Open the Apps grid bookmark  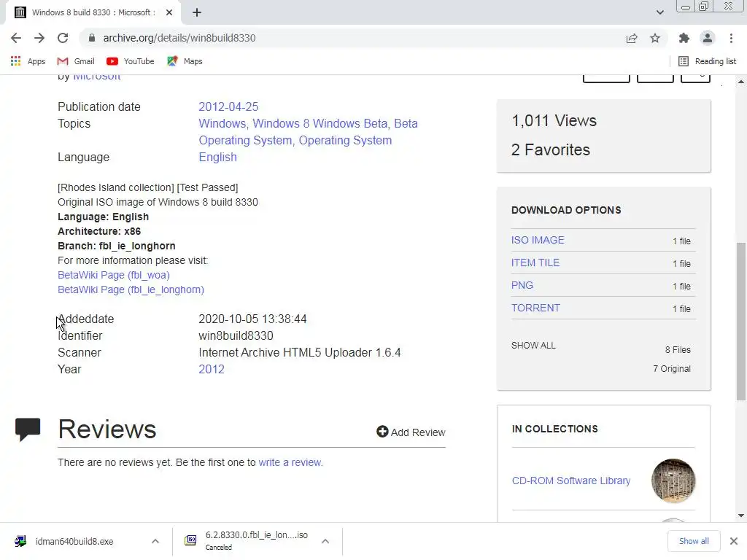28,61
